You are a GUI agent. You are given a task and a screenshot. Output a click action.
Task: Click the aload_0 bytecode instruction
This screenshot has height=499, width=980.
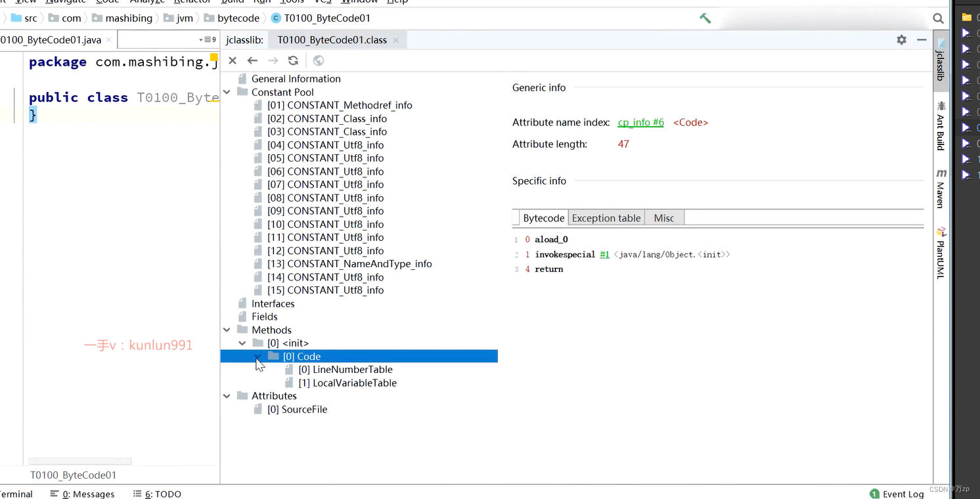click(x=551, y=240)
